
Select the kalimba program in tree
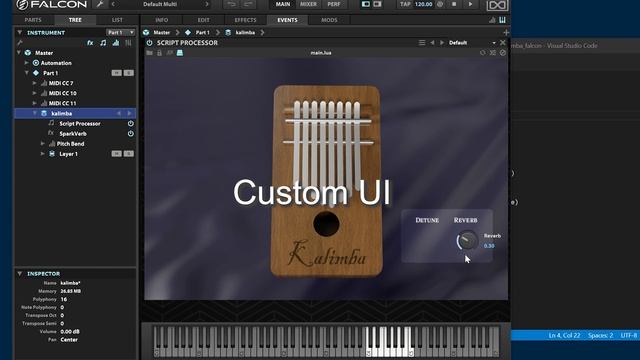click(76, 113)
